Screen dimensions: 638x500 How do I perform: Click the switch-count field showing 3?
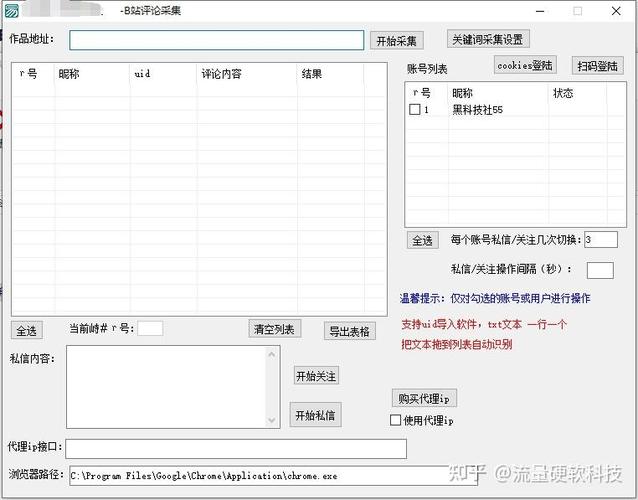tap(601, 240)
